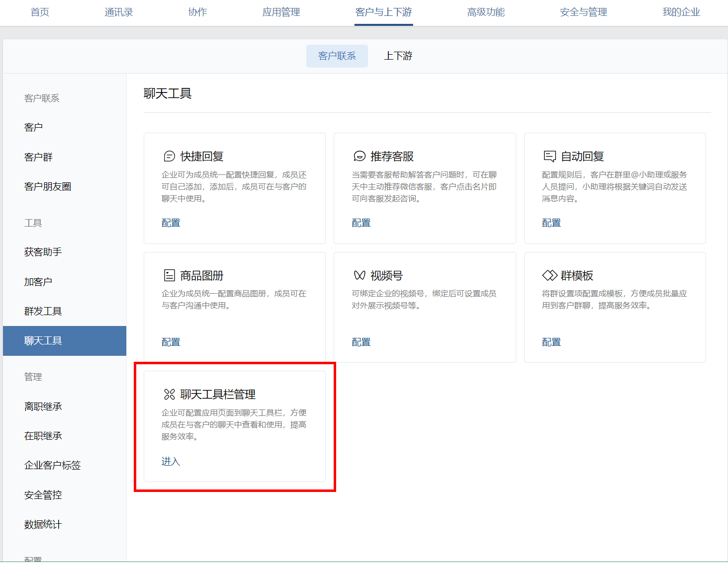Click 配置 under 群模板 card
The height and width of the screenshot is (566, 728).
[x=551, y=342]
